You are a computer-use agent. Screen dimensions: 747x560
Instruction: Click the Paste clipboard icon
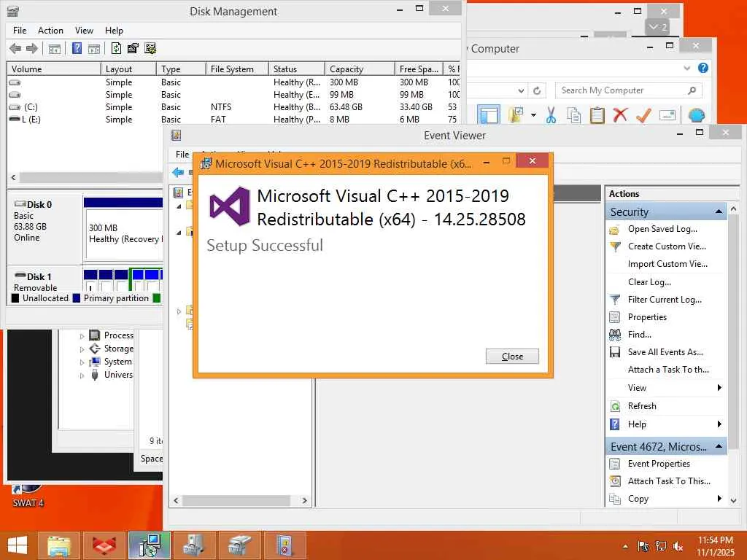pos(597,114)
